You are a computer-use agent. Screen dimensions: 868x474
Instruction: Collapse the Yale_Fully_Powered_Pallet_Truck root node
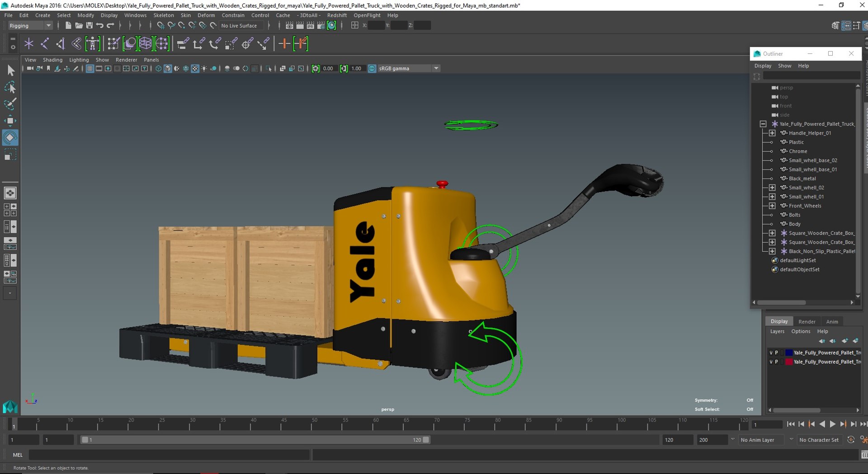763,124
